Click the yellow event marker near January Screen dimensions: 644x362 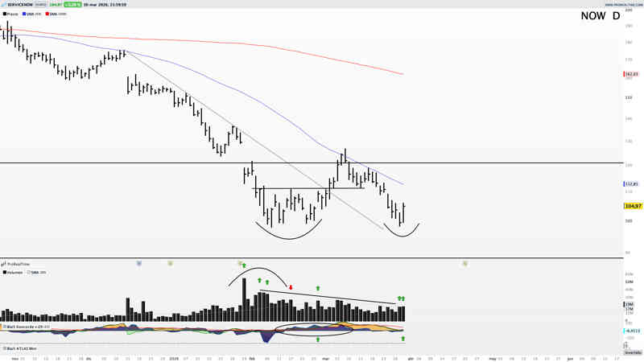[x=170, y=263]
